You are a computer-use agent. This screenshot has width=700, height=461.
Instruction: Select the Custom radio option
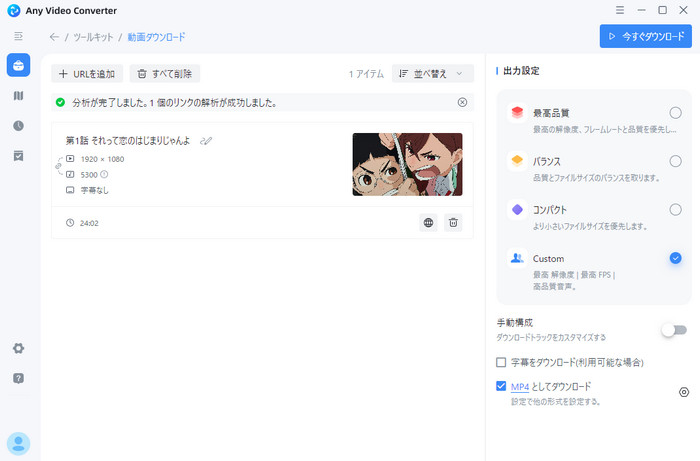675,258
